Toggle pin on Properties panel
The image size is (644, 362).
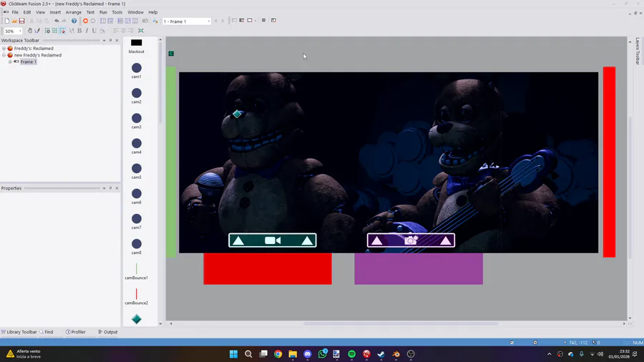(x=110, y=188)
